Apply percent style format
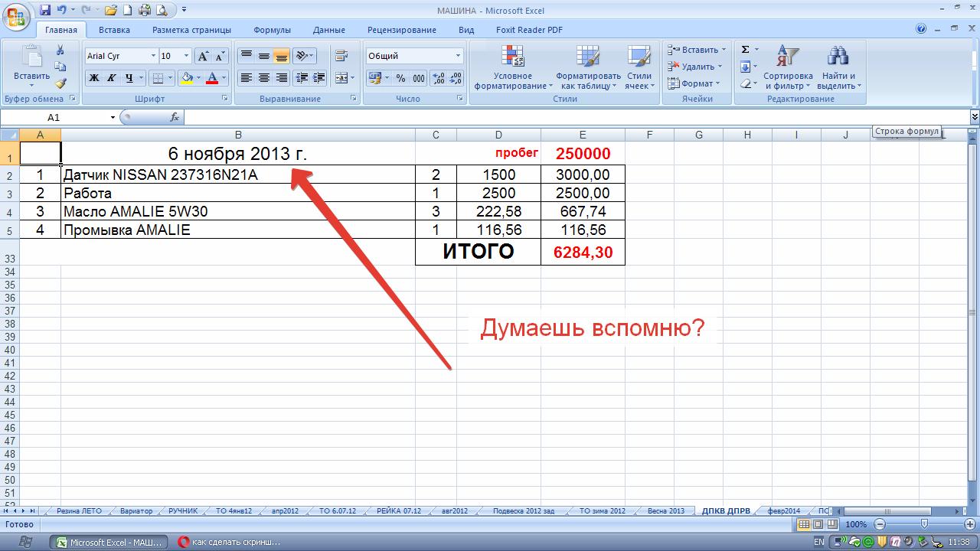 (400, 78)
